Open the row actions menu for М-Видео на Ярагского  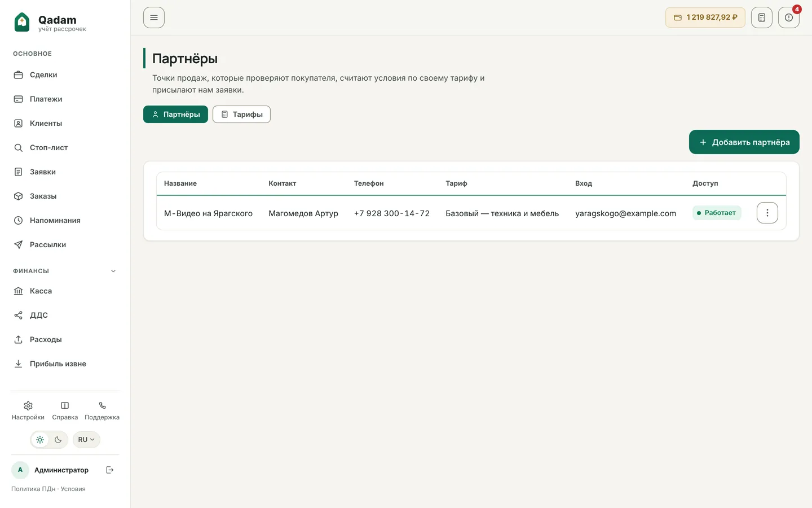(x=767, y=213)
